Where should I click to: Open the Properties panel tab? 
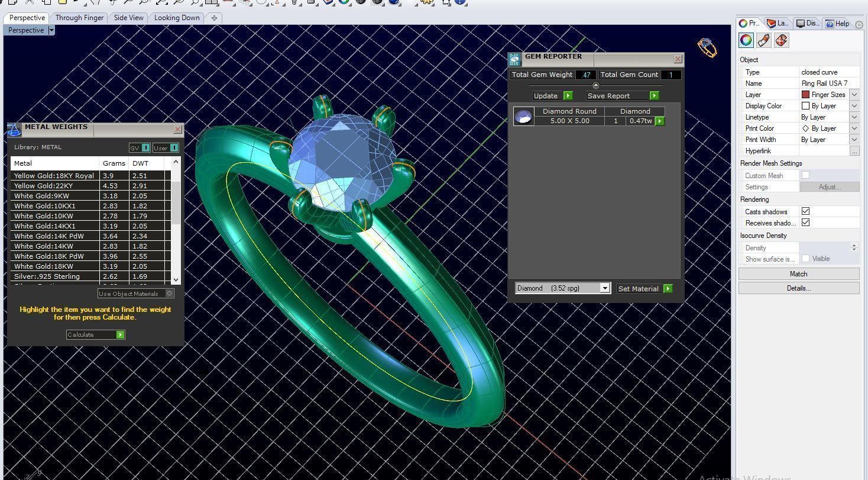749,24
